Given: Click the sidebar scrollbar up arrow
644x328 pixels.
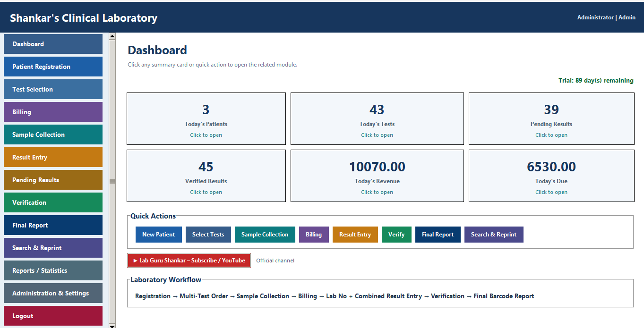Looking at the screenshot, I should 112,36.
